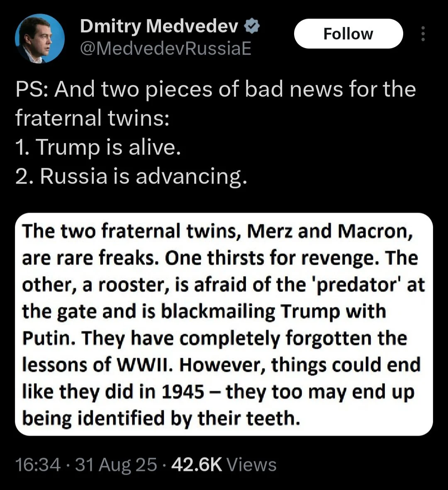Click the 31 Aug 25 date
Image resolution: width=448 pixels, height=490 pixels.
click(117, 464)
